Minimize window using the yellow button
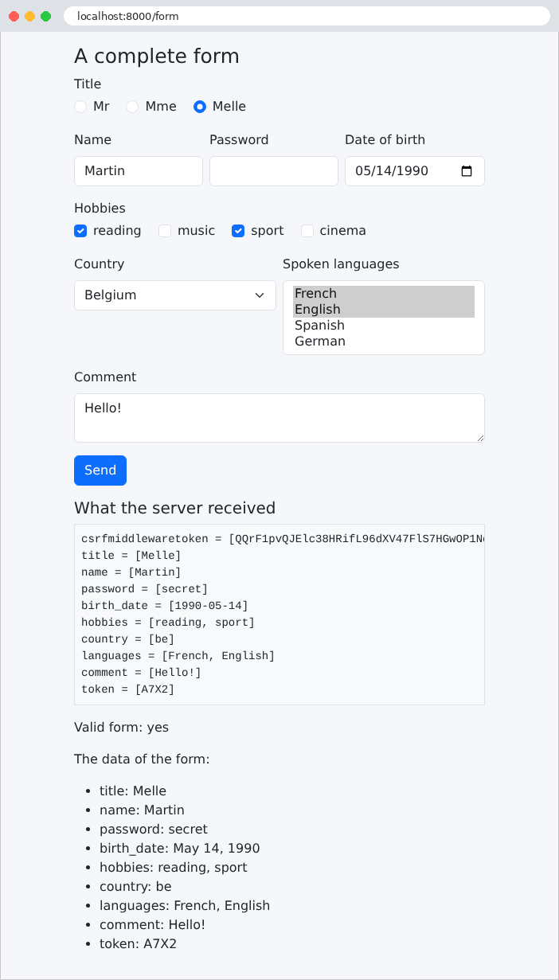Screen dimensions: 559x980 point(29,16)
